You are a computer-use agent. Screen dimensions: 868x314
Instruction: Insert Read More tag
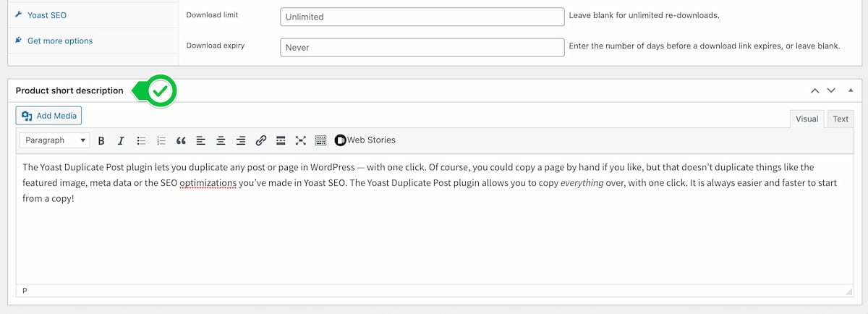point(281,140)
